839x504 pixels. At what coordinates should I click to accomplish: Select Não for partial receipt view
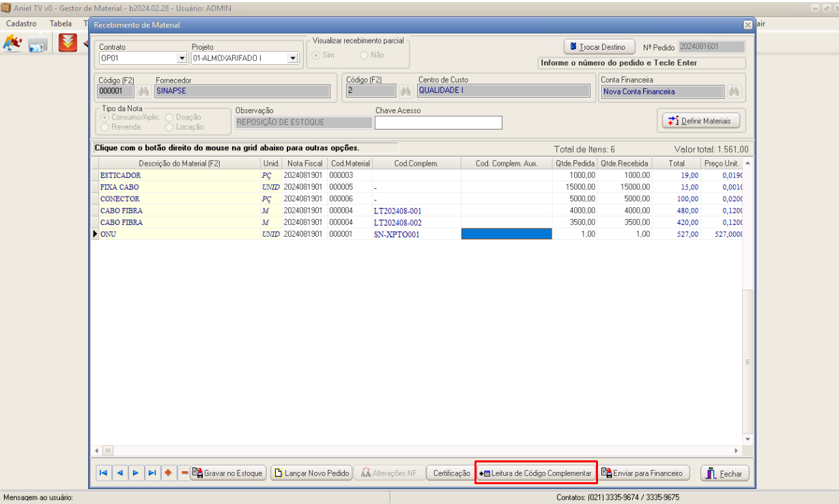pyautogui.click(x=364, y=55)
